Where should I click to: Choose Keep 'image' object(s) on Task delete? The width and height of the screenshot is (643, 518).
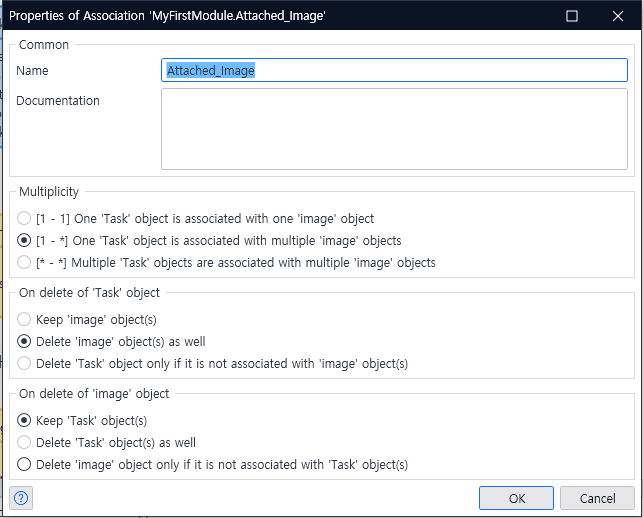pyautogui.click(x=25, y=319)
